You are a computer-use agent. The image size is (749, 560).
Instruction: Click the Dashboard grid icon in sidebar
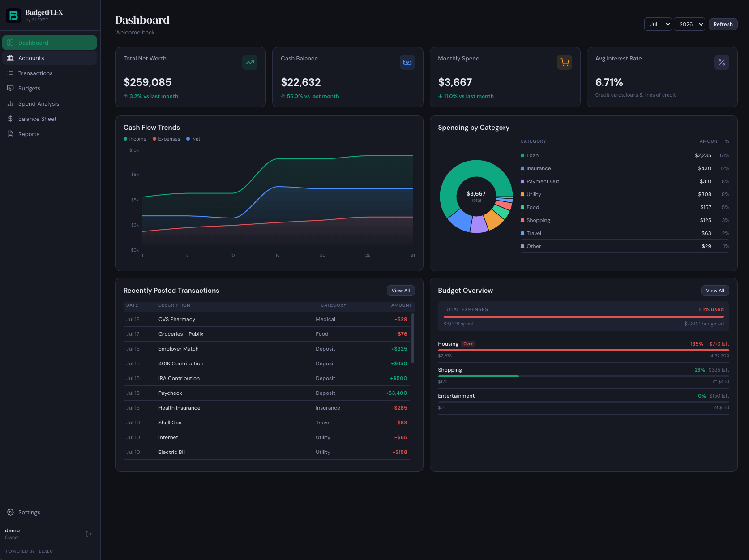tap(10, 43)
